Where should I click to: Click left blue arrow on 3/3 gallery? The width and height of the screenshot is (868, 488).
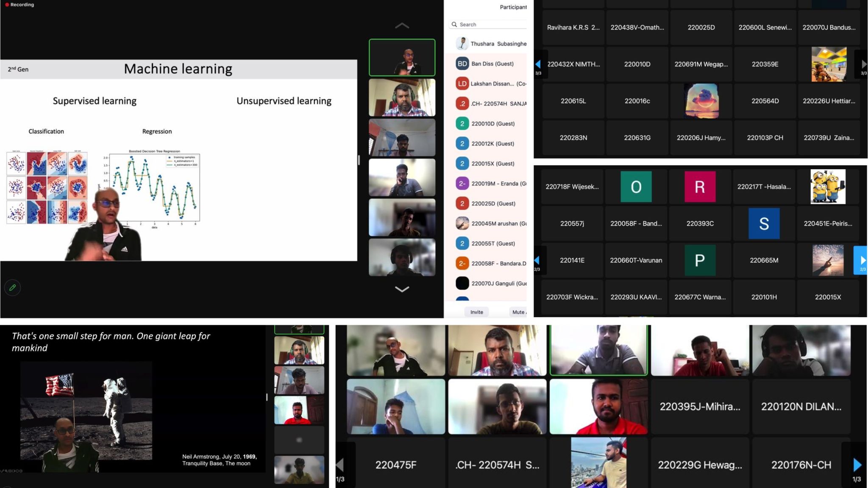point(538,64)
